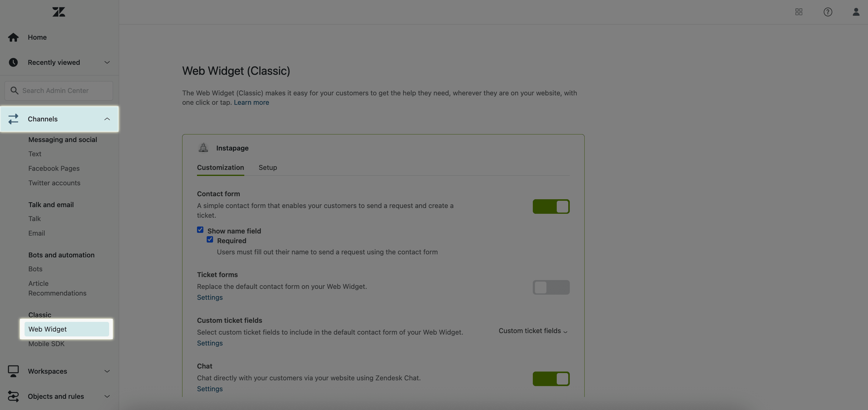Screen dimensions: 868x410
Task: Open the Home icon in sidebar
Action: click(x=13, y=37)
